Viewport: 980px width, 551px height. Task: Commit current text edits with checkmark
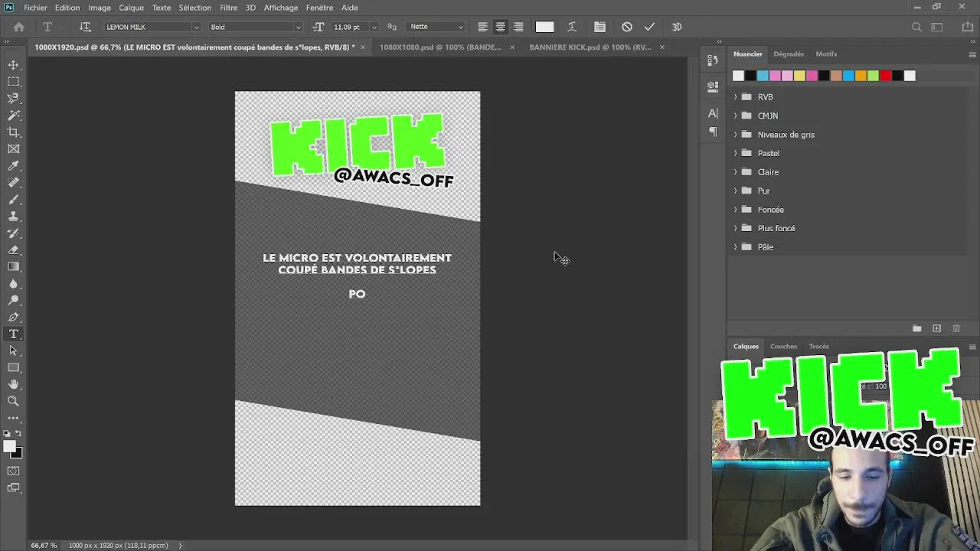[649, 27]
